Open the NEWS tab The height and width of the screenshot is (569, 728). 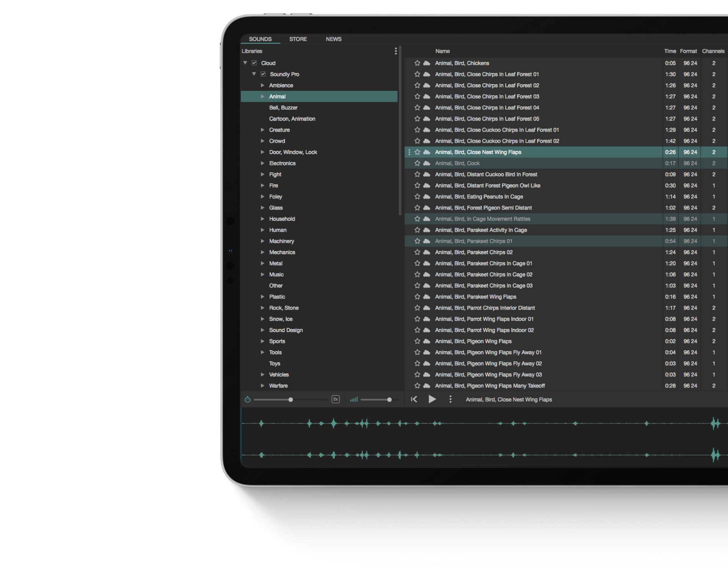pyautogui.click(x=333, y=39)
